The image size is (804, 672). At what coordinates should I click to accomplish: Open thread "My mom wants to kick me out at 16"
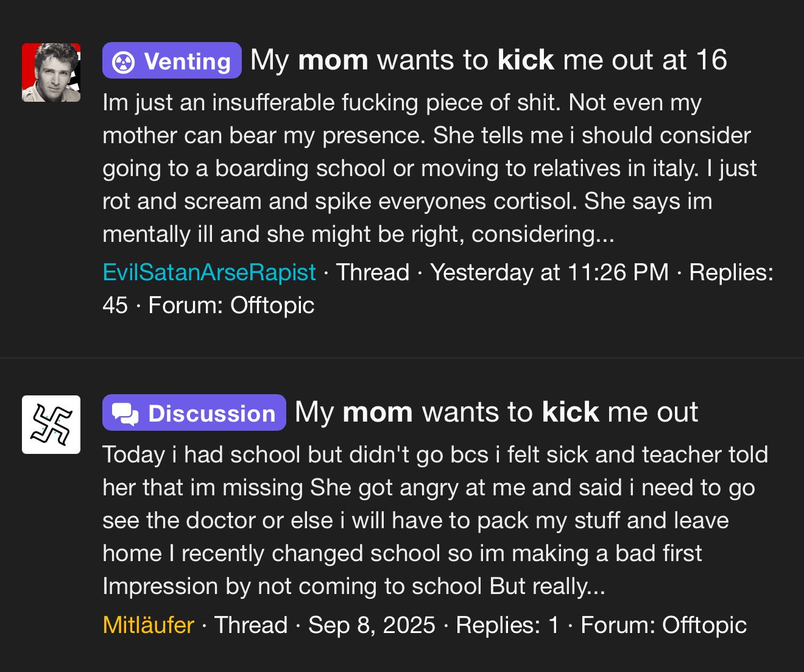click(x=488, y=60)
